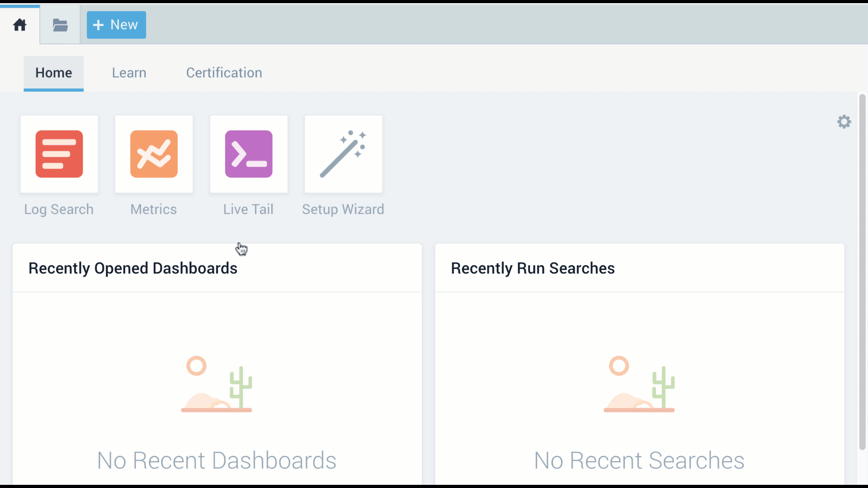Select the Home tab
The image size is (868, 488).
53,73
